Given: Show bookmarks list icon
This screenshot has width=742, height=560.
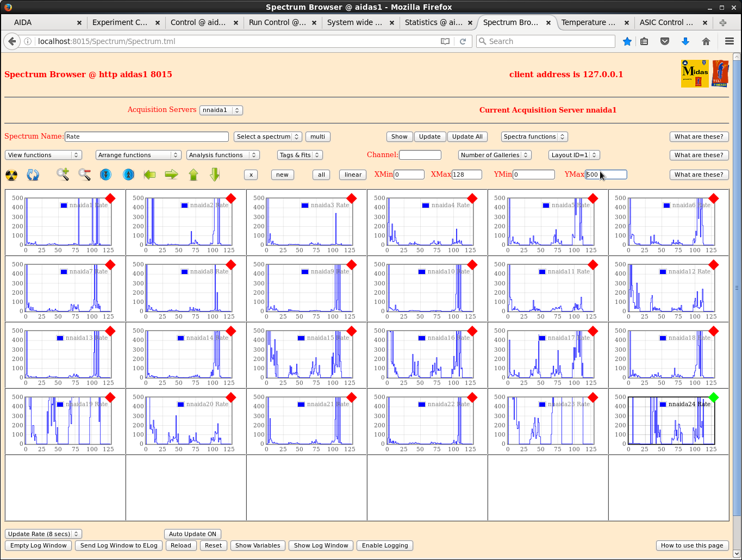Looking at the screenshot, I should point(644,41).
